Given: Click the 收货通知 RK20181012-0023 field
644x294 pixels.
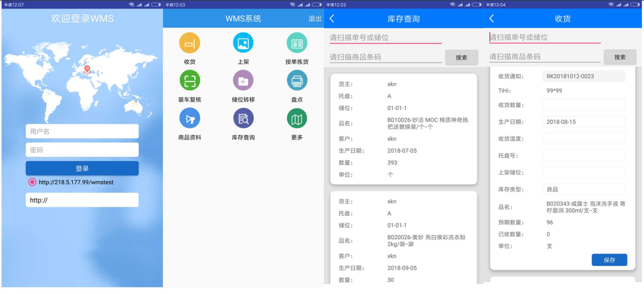Looking at the screenshot, I should [584, 76].
